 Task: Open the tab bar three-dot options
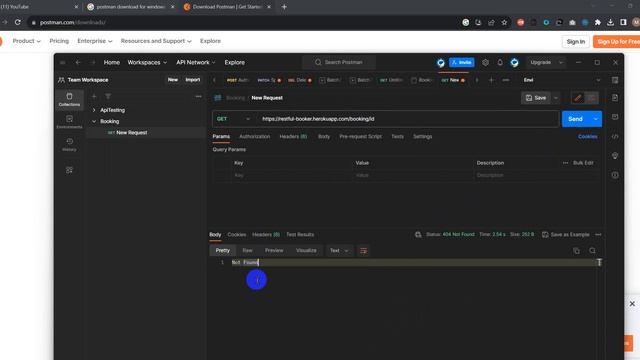coord(506,80)
